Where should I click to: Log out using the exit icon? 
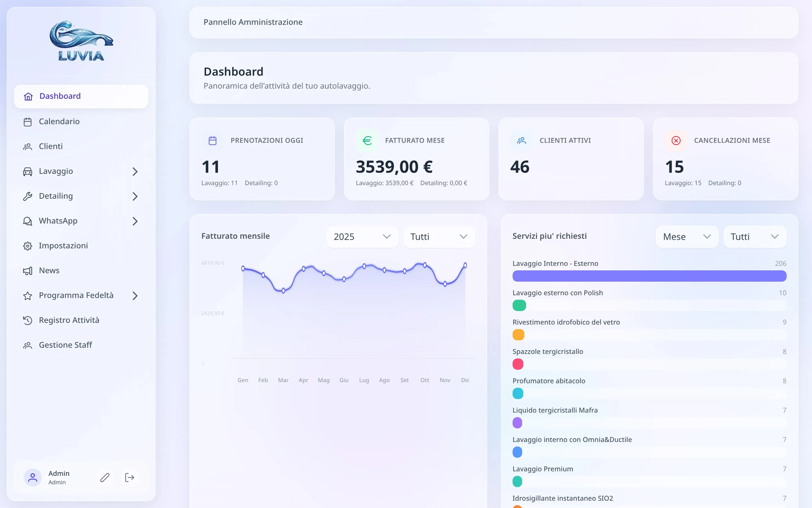point(129,478)
